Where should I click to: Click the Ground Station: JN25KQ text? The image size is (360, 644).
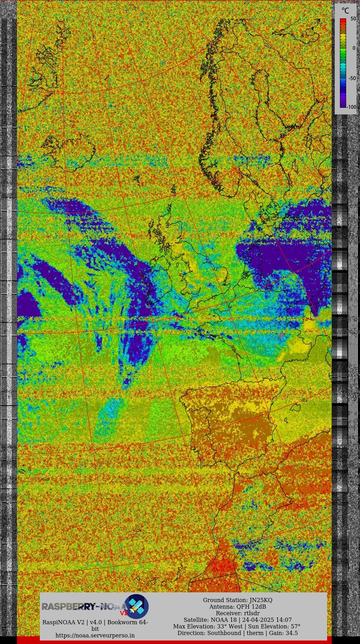(237, 600)
